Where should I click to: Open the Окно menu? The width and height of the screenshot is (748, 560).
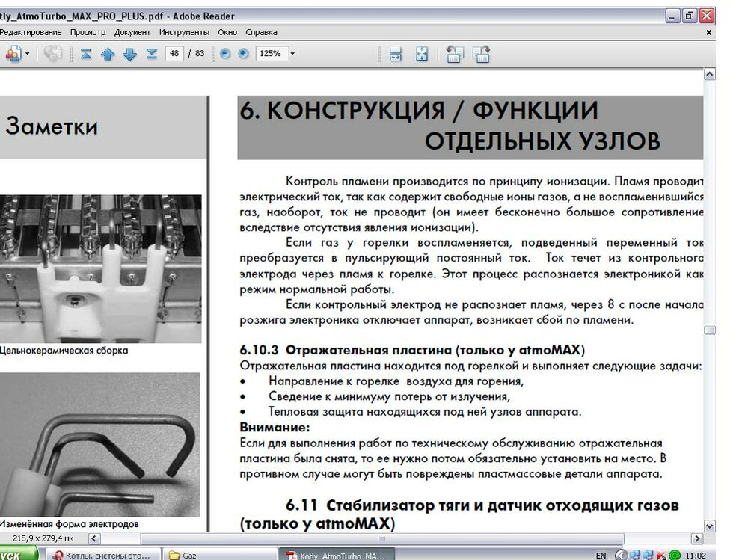[x=227, y=32]
